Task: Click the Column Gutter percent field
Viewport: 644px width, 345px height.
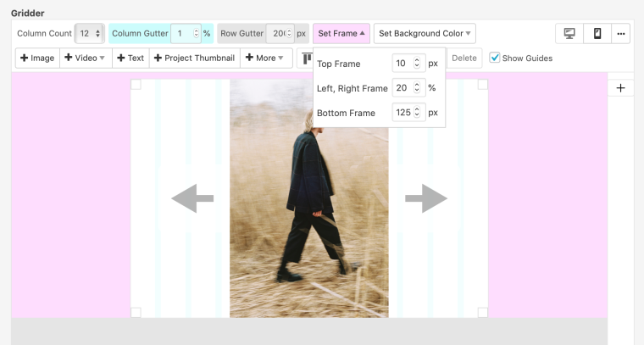Action: click(x=186, y=34)
